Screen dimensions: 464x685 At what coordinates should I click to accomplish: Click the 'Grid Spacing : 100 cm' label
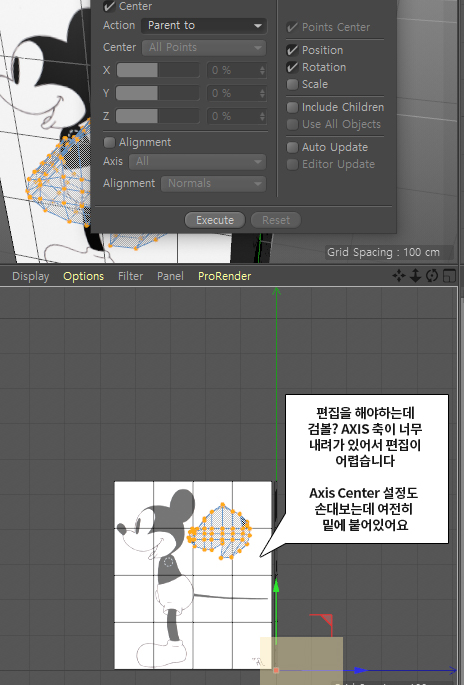pyautogui.click(x=383, y=252)
